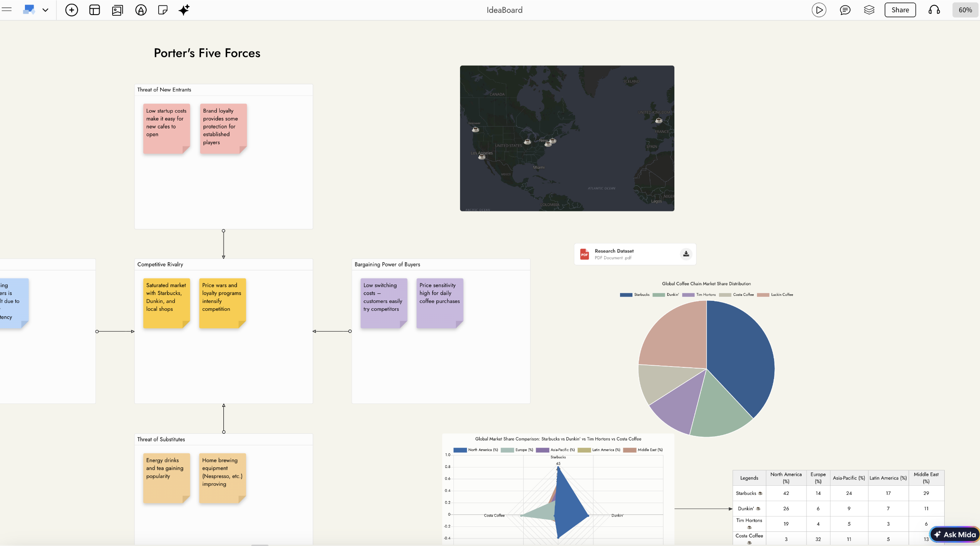Open the layers stack icon
The height and width of the screenshot is (546, 980).
(x=869, y=10)
